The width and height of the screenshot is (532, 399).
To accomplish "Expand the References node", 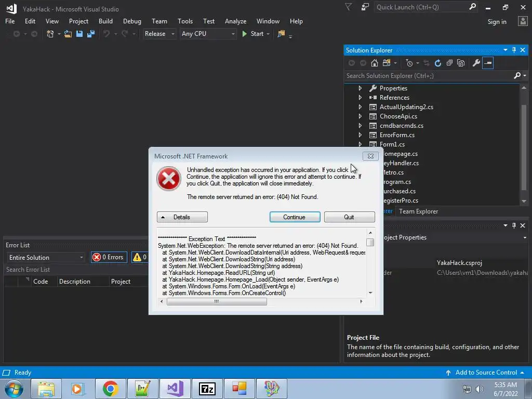I will tap(360, 97).
